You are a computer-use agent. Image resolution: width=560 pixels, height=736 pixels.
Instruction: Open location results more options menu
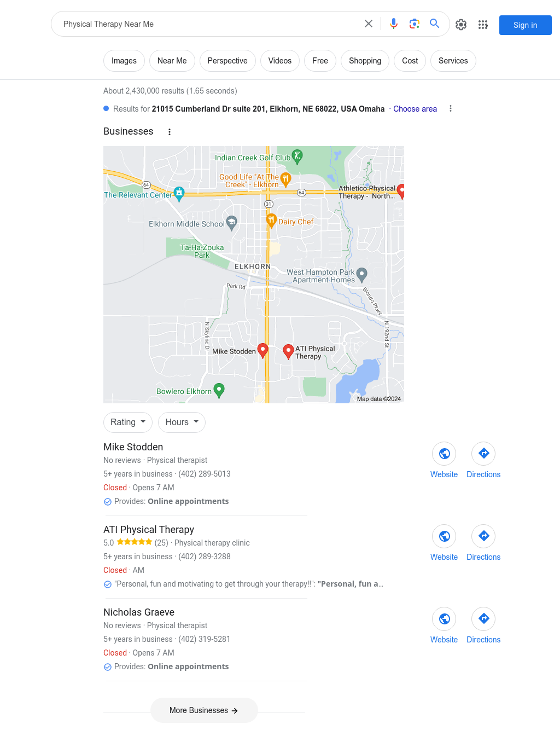pos(451,109)
